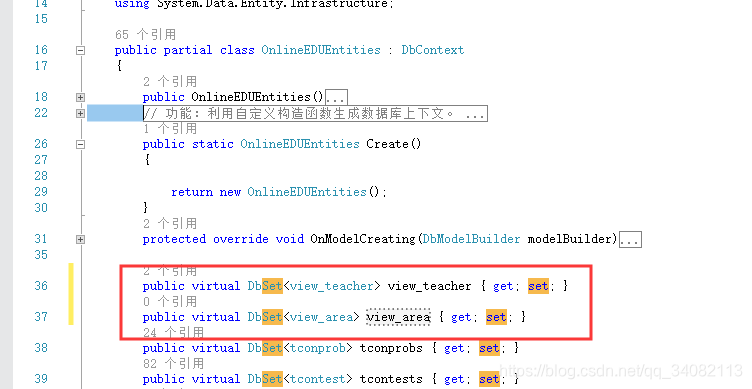Image resolution: width=752 pixels, height=389 pixels.
Task: Click DbModelBuilder parameter type
Action: click(x=471, y=239)
